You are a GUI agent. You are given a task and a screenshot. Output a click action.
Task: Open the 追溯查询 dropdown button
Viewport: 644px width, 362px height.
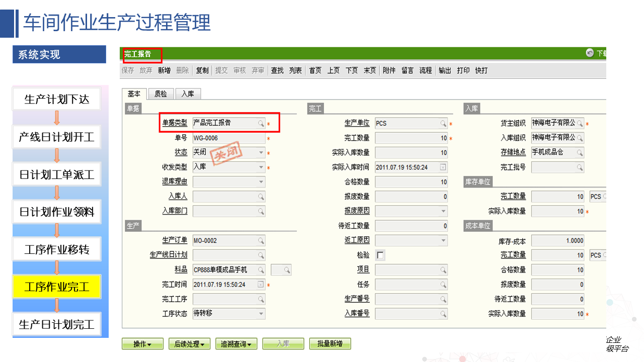click(236, 344)
